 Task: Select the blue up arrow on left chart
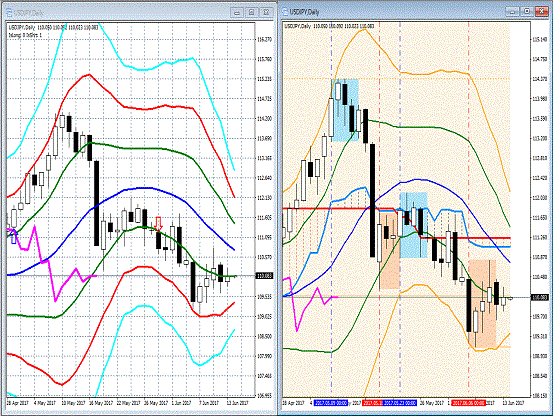tap(14, 236)
